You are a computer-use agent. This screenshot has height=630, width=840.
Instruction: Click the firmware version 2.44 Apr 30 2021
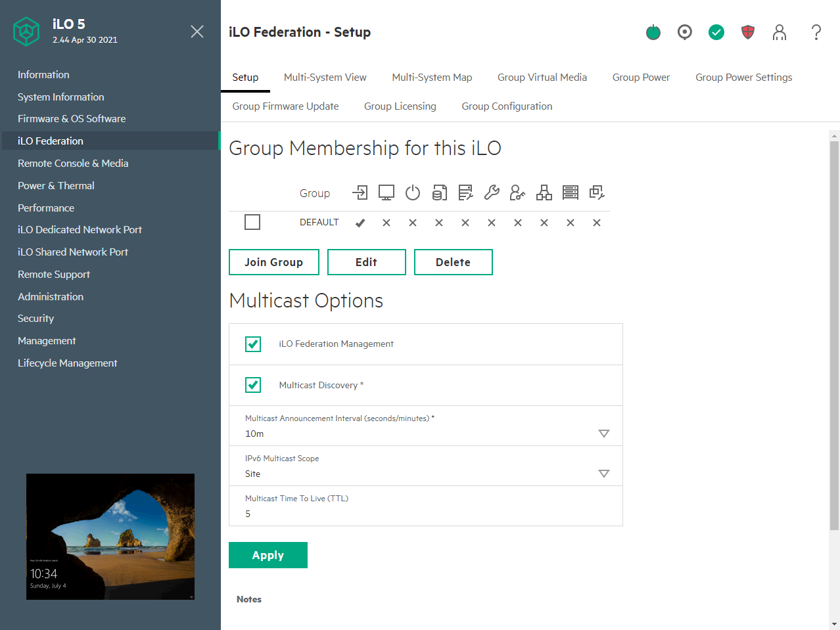[85, 40]
